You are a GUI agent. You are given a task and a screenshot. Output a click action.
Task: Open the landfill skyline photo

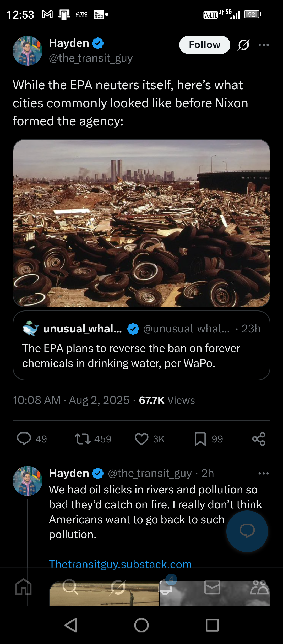[x=141, y=223]
